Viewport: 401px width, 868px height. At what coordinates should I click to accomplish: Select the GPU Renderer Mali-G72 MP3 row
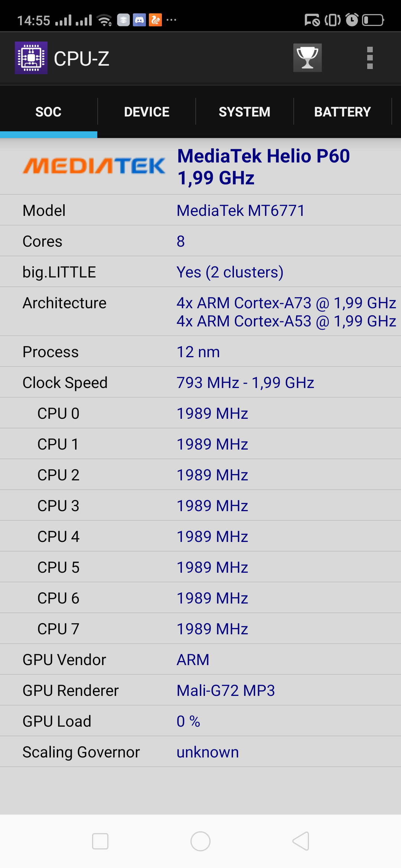200,690
